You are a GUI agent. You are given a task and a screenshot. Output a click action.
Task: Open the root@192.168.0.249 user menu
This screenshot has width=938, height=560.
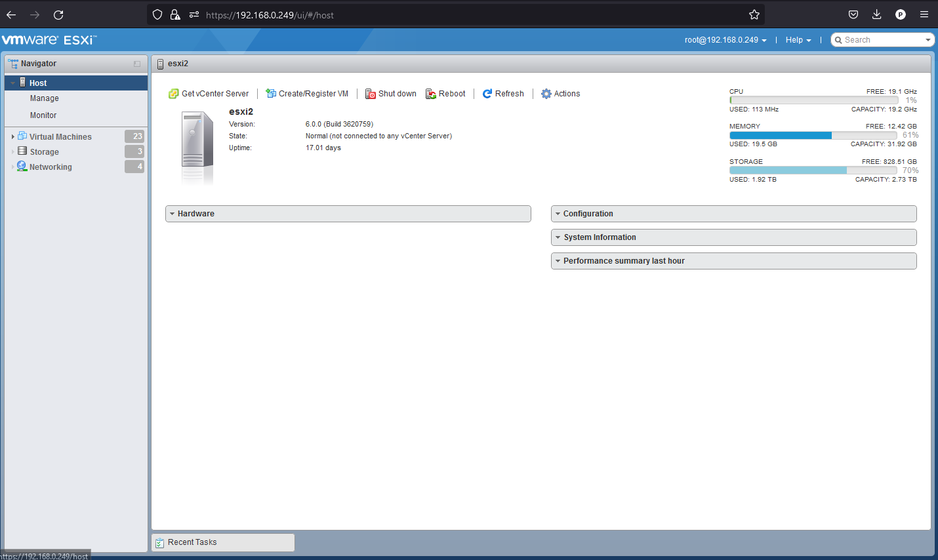(x=725, y=40)
